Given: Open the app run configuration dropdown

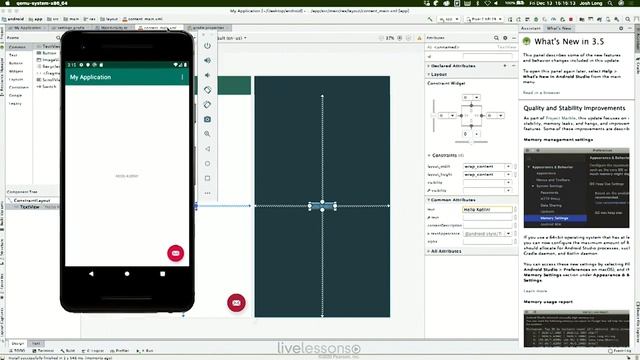Looking at the screenshot, I should click(x=449, y=19).
